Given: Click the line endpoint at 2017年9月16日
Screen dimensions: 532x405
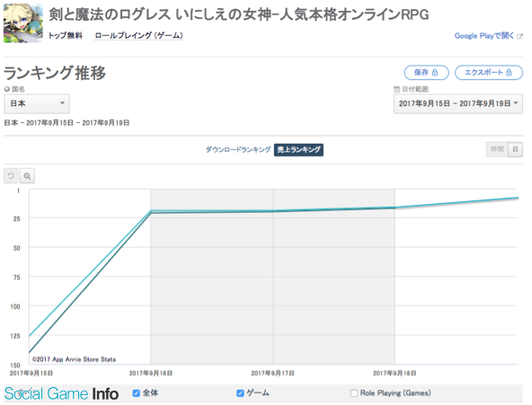Looking at the screenshot, I should 151,212.
